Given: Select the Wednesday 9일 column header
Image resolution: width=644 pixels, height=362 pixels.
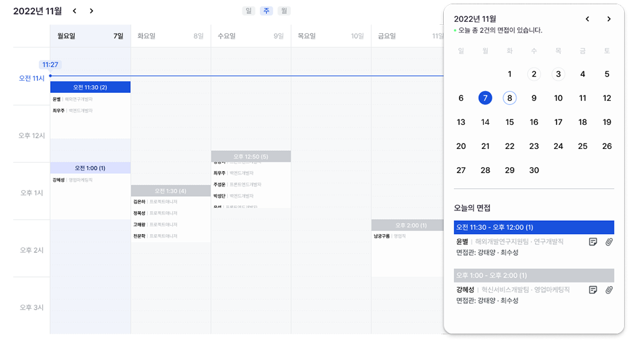Looking at the screenshot, I should pyautogui.click(x=251, y=36).
